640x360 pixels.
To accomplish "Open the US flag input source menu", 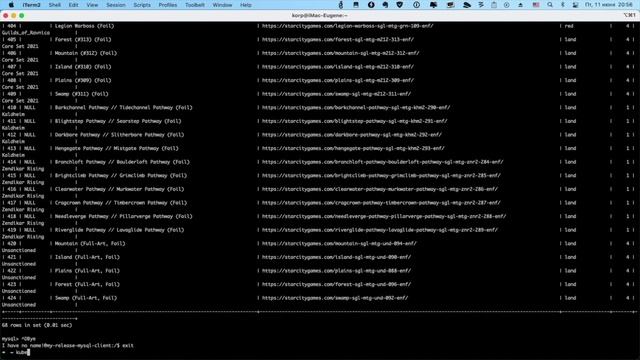I will [536, 5].
